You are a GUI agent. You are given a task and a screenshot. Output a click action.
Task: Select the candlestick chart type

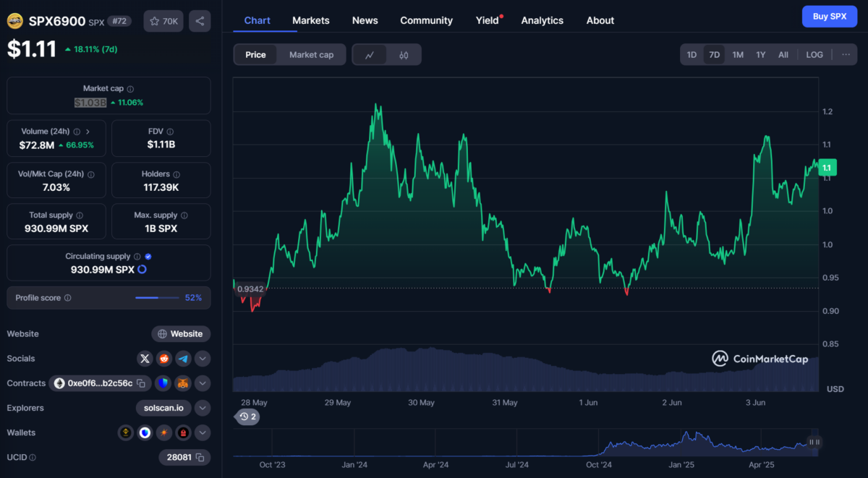coord(404,55)
